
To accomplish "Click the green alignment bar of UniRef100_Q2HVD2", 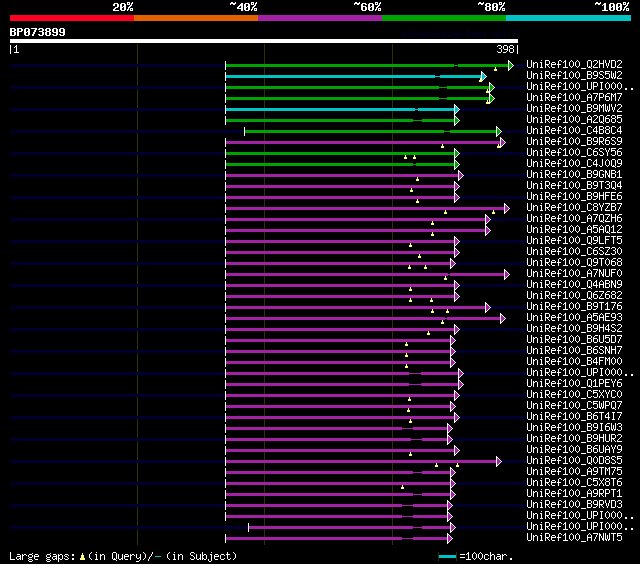I will (x=367, y=65).
